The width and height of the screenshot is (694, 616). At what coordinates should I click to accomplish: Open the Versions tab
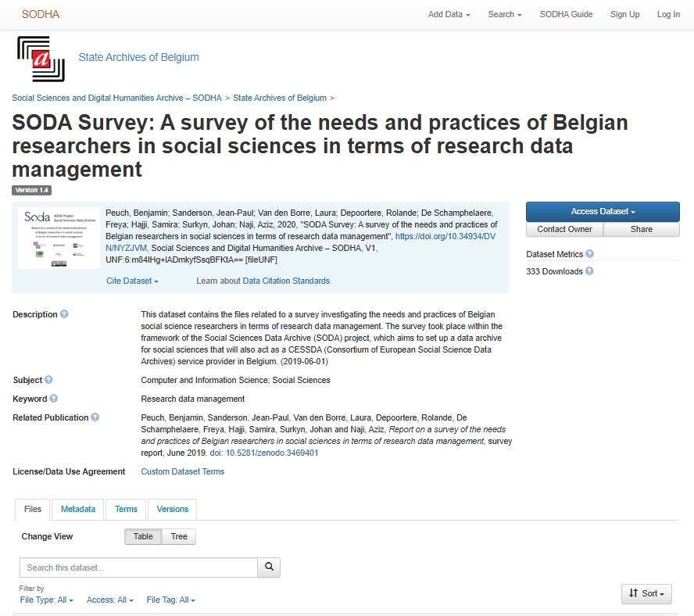[173, 510]
